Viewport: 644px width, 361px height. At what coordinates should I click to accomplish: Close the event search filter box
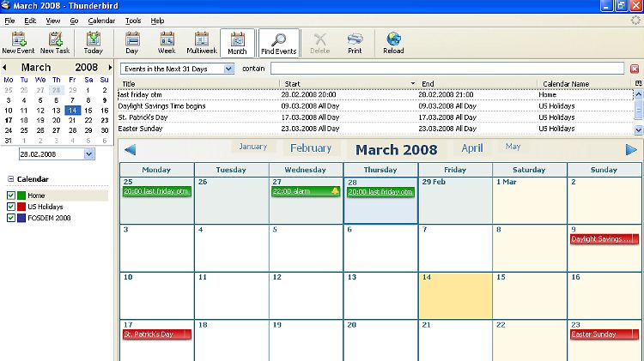pos(635,69)
